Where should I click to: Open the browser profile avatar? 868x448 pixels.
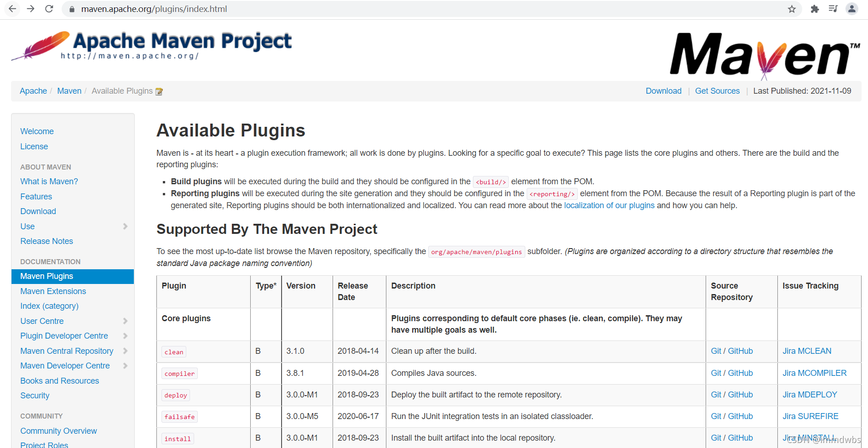(852, 9)
